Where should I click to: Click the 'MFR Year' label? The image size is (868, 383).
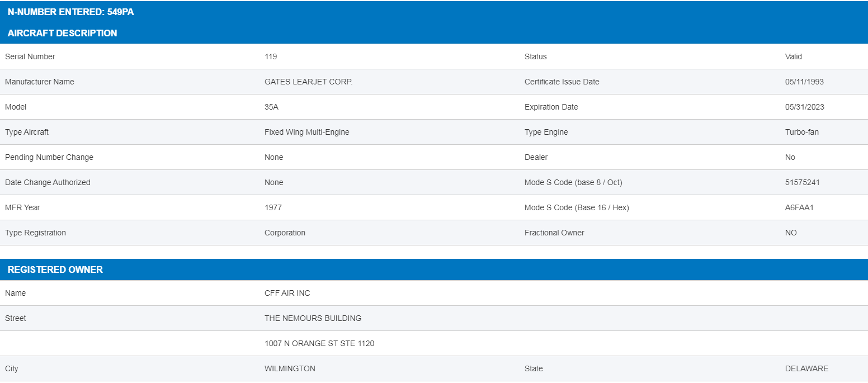point(22,207)
